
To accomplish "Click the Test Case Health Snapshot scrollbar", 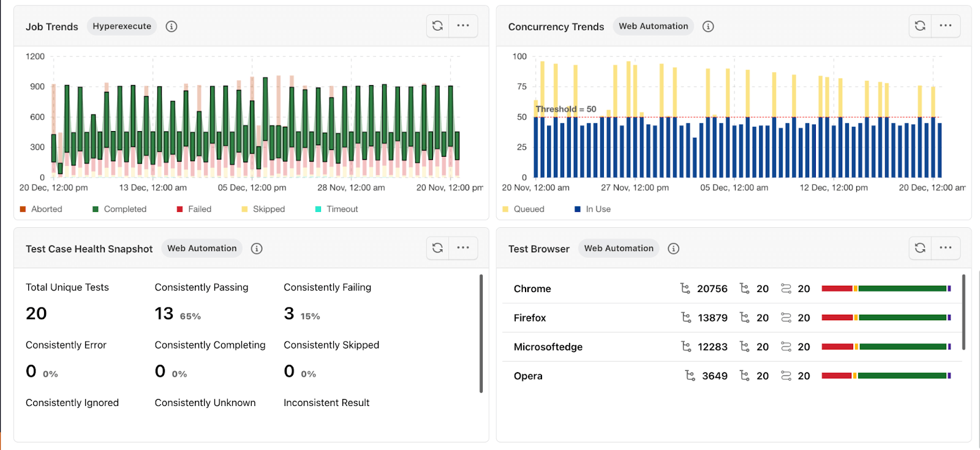I will point(481,334).
